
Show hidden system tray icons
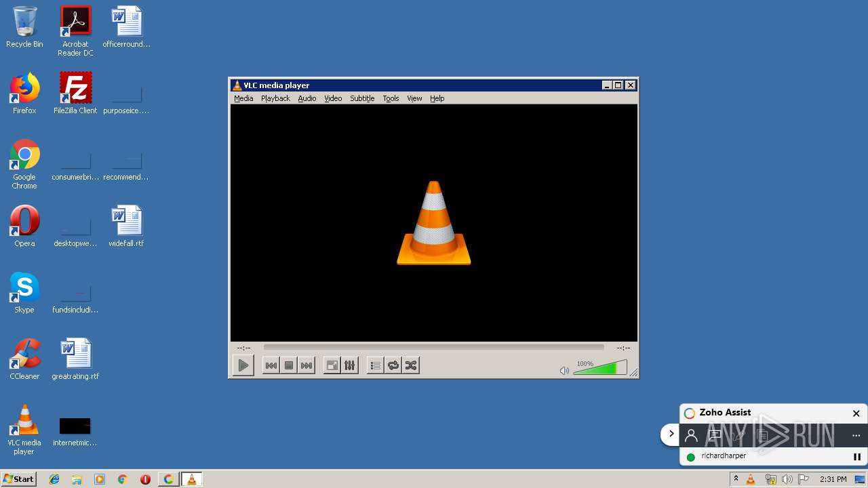736,479
